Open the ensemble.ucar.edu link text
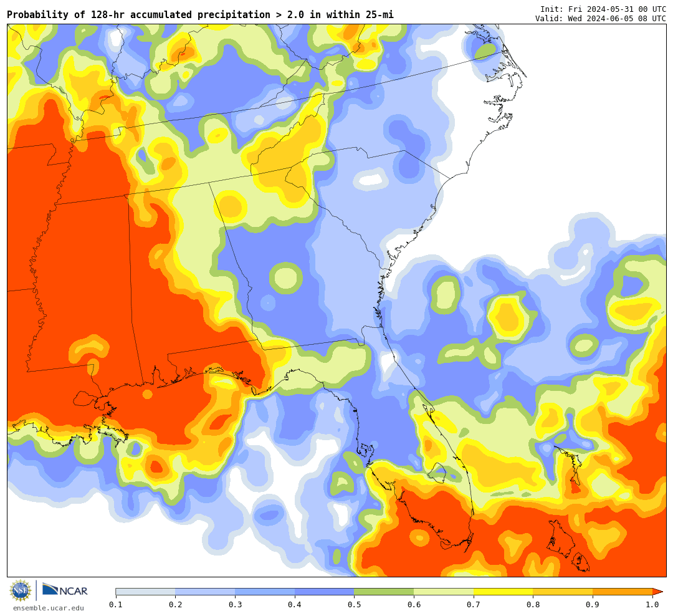This screenshot has width=673, height=616. 49,608
